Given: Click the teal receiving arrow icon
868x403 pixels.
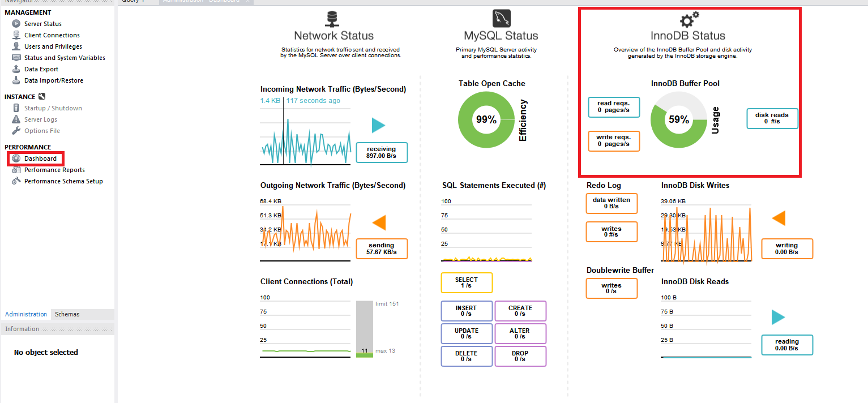Looking at the screenshot, I should coord(379,126).
